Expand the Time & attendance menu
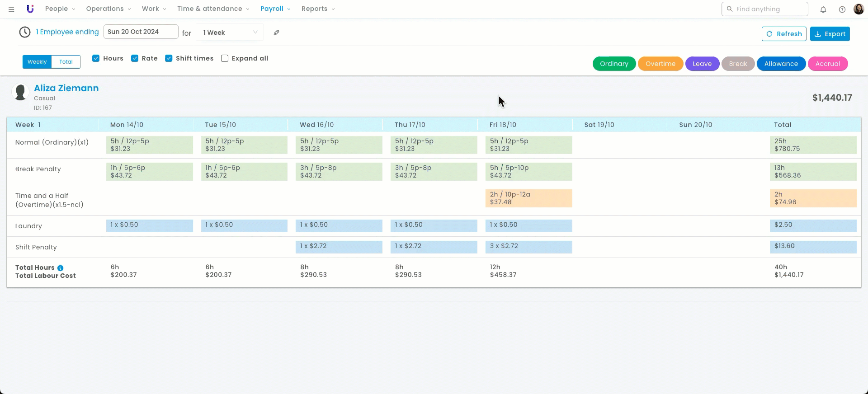This screenshot has height=394, width=868. [x=213, y=9]
